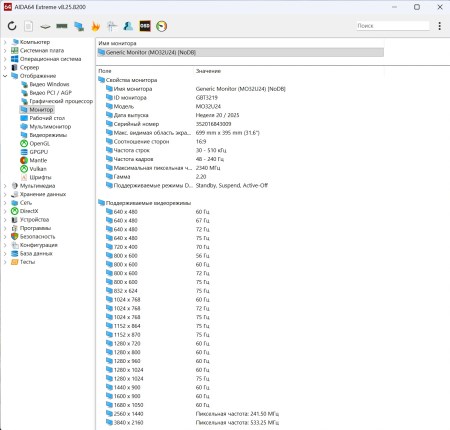
Task: Click the Refresh toolbar icon
Action: [12, 26]
